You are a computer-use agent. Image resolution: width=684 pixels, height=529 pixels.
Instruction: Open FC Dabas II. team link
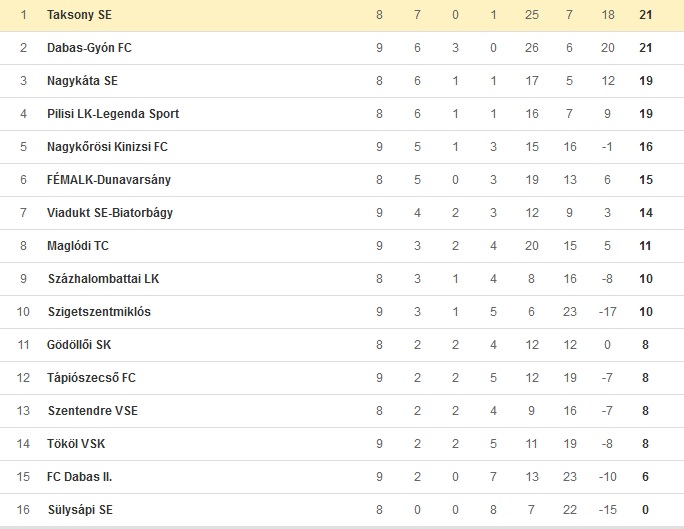[79, 477]
